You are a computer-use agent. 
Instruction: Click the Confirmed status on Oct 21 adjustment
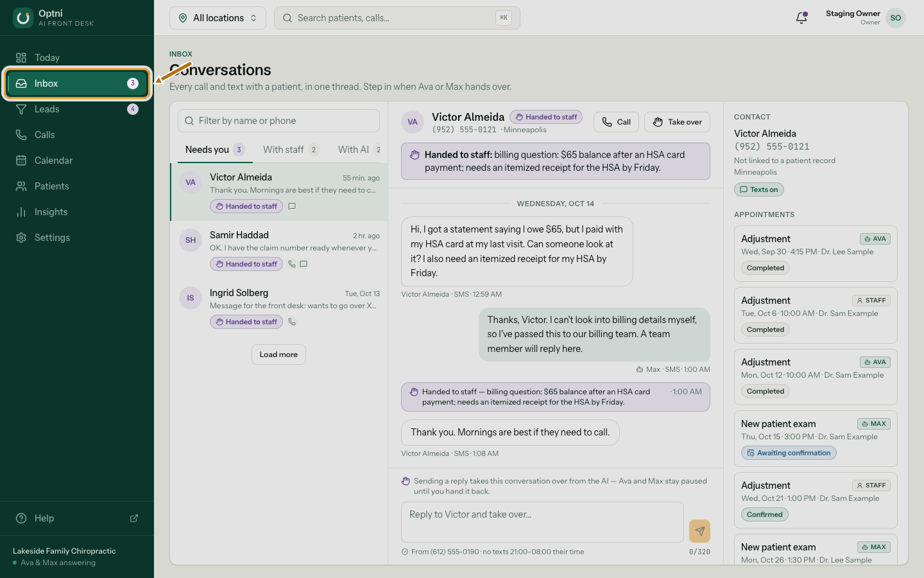click(x=764, y=514)
